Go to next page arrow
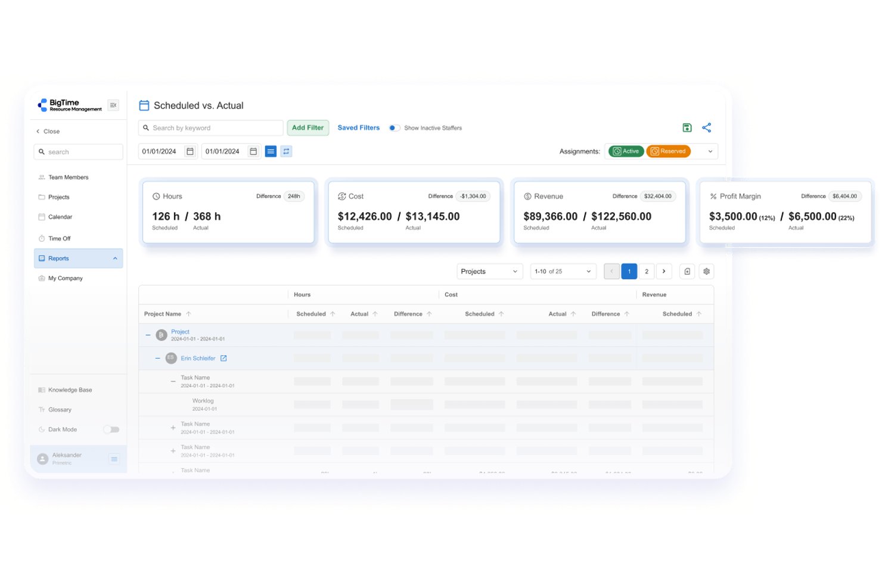 pyautogui.click(x=664, y=272)
